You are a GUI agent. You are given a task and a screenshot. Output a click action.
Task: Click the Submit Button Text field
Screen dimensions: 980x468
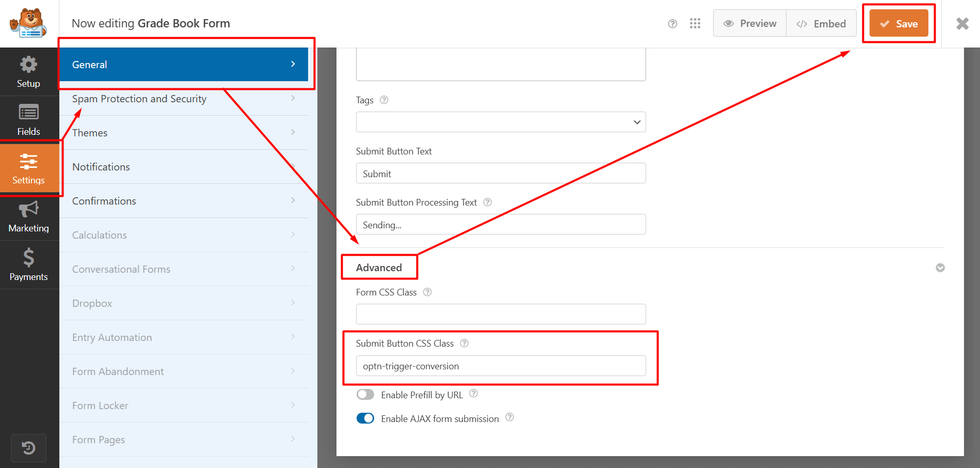click(501, 173)
